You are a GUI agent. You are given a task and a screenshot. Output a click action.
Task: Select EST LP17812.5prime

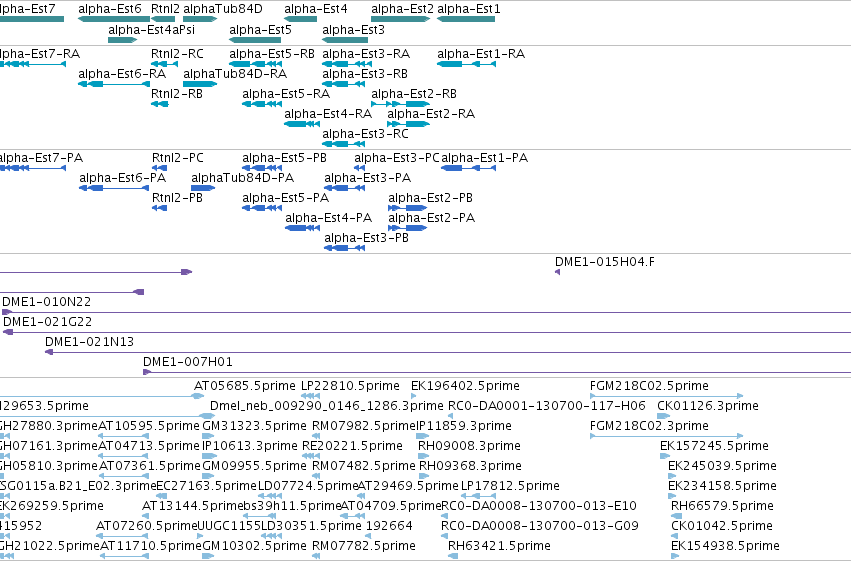click(478, 496)
